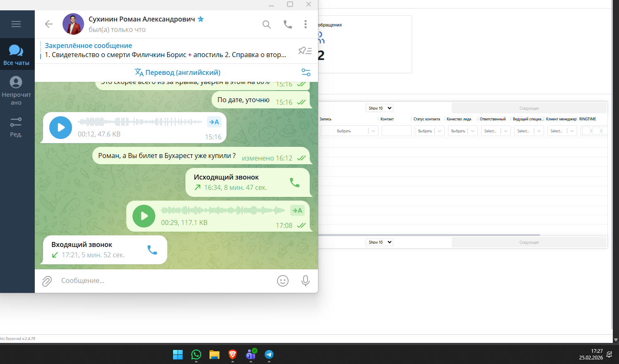
Task: Play the 00:29 voice message
Action: 144,216
